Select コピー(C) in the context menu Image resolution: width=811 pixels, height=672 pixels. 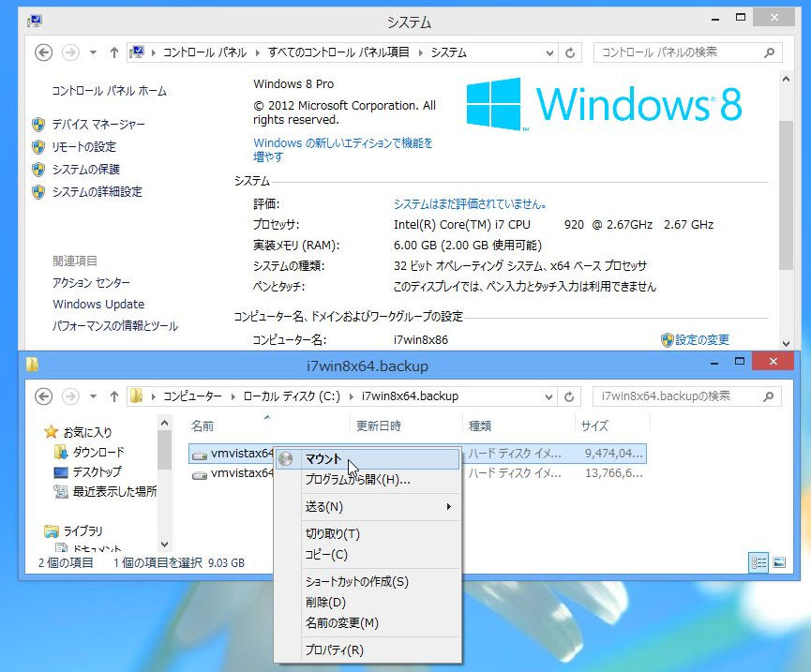(x=368, y=555)
